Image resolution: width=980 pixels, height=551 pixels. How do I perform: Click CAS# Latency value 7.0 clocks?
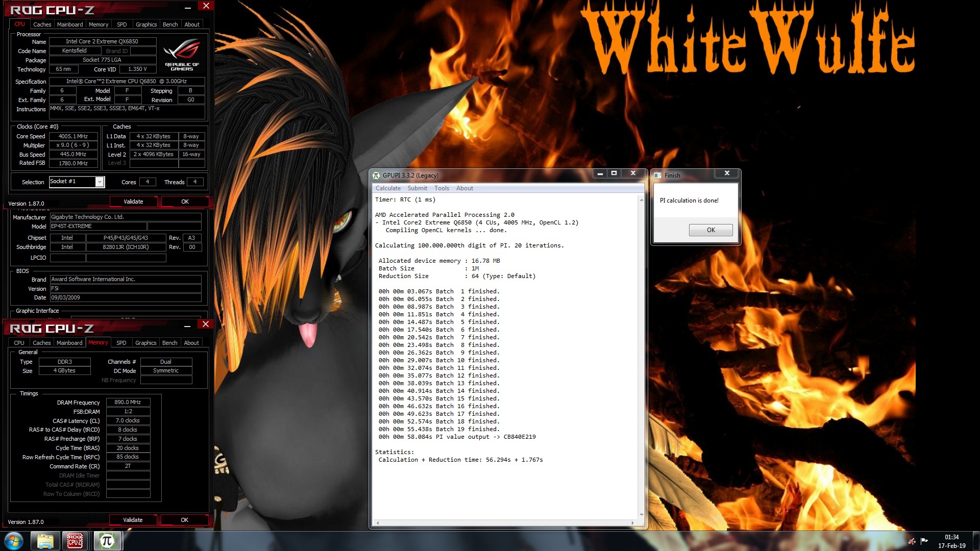(128, 420)
